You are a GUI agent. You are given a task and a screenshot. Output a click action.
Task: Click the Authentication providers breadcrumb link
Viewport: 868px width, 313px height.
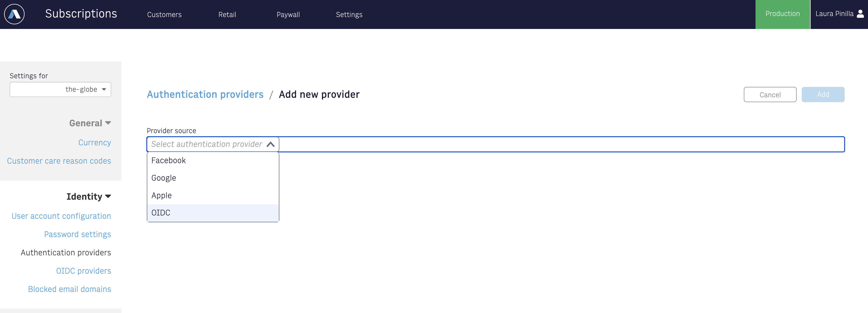click(205, 94)
